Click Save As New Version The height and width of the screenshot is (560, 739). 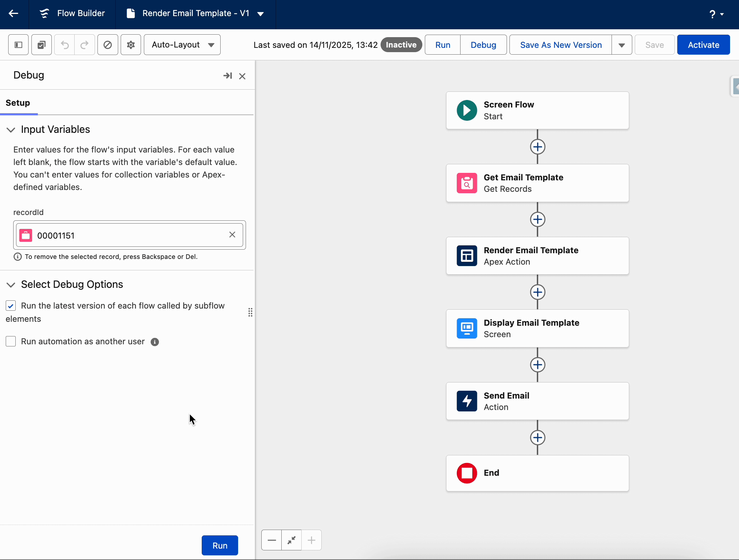tap(560, 44)
